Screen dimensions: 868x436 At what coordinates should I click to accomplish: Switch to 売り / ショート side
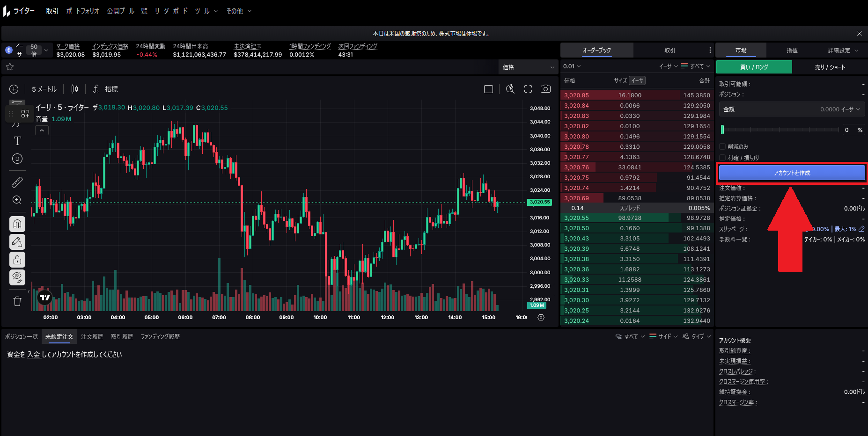pyautogui.click(x=830, y=67)
